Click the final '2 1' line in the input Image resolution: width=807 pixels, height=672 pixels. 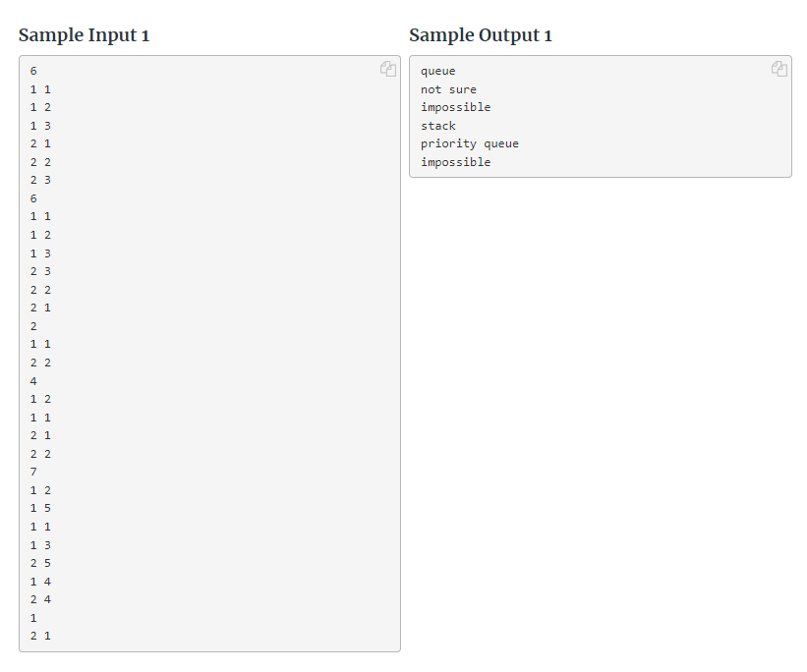pyautogui.click(x=39, y=636)
